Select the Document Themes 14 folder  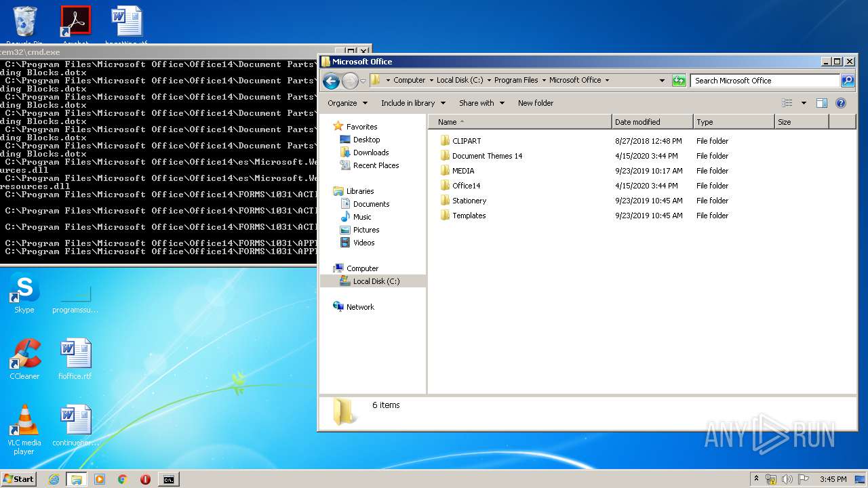click(x=487, y=156)
